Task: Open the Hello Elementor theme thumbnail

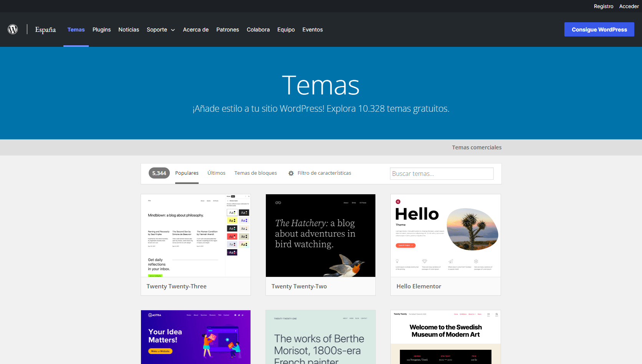Action: pyautogui.click(x=445, y=235)
